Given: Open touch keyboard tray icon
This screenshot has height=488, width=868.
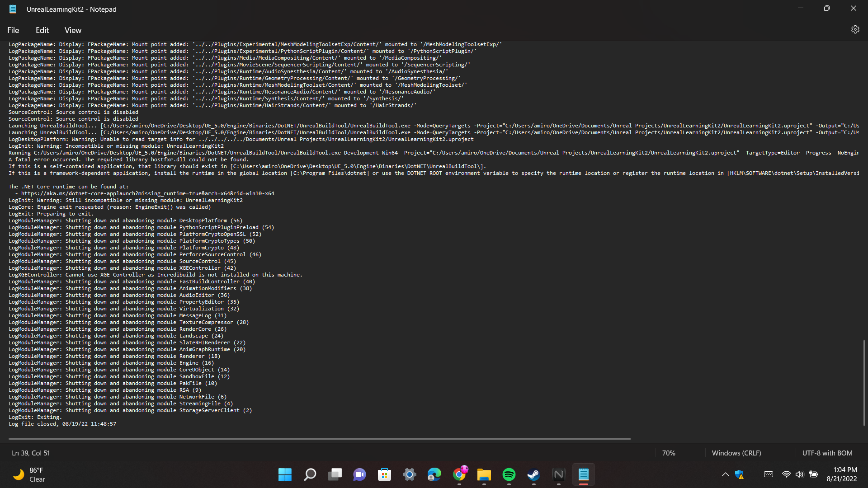Looking at the screenshot, I should [769, 474].
